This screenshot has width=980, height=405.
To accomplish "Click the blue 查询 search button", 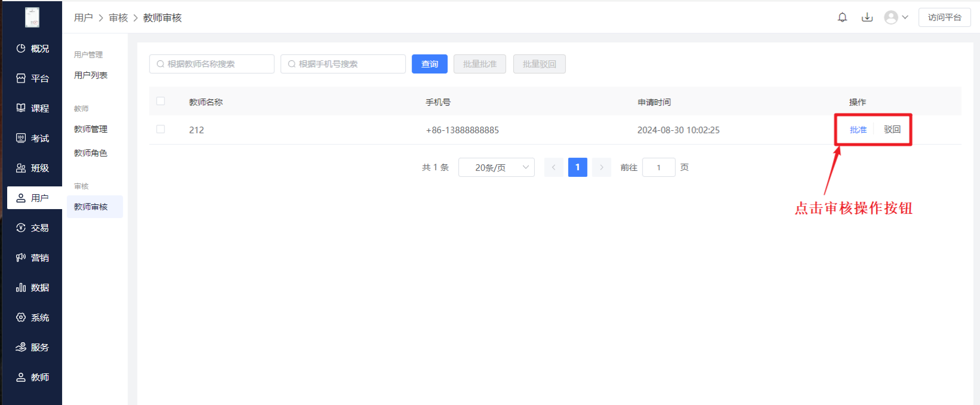I will (430, 64).
